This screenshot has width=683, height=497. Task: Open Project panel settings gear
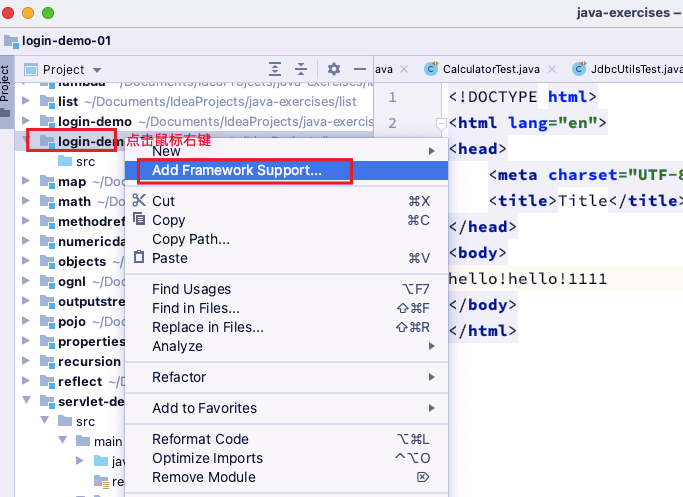[x=334, y=69]
